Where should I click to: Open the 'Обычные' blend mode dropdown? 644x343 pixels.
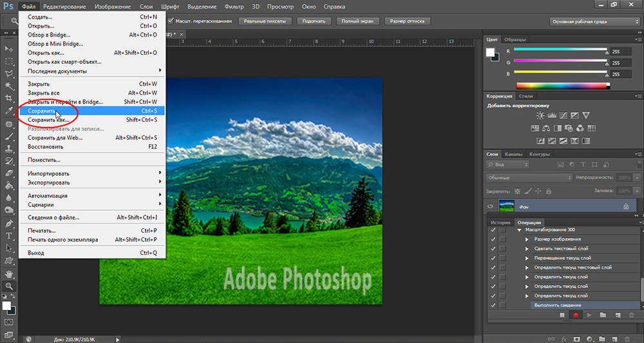529,178
